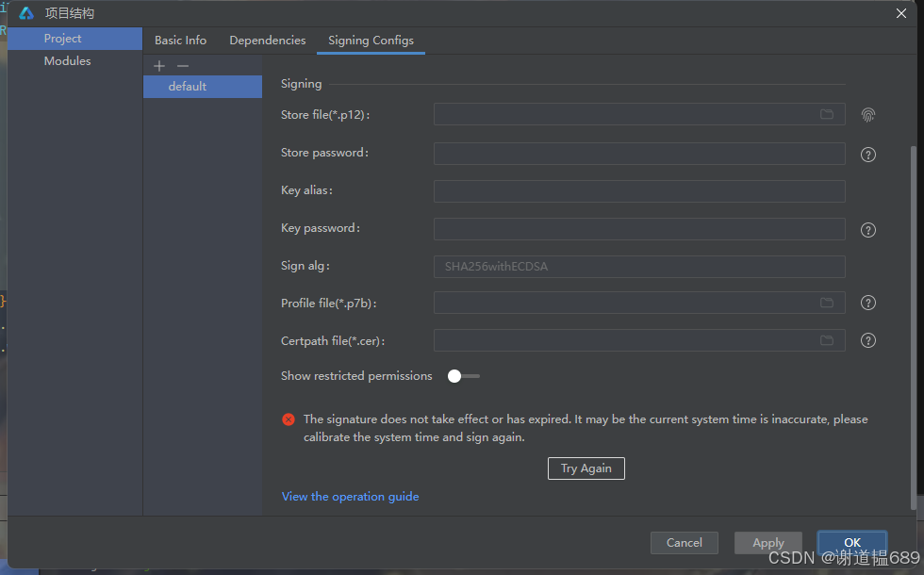Click the fingerprint icon beside Store file
The image size is (924, 575).
tap(867, 115)
